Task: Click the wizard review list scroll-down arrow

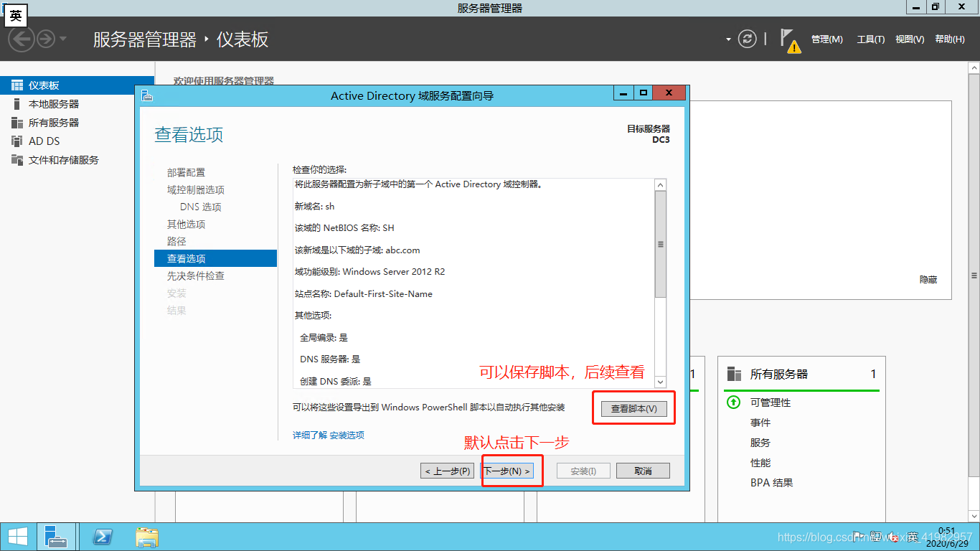Action: (661, 382)
